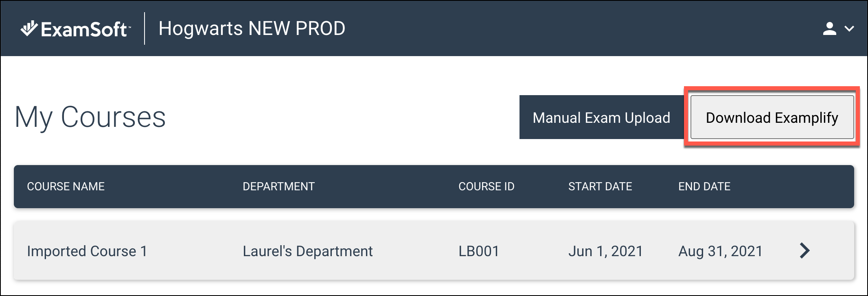This screenshot has height=296, width=868.
Task: Click the END DATE column header
Action: (704, 186)
